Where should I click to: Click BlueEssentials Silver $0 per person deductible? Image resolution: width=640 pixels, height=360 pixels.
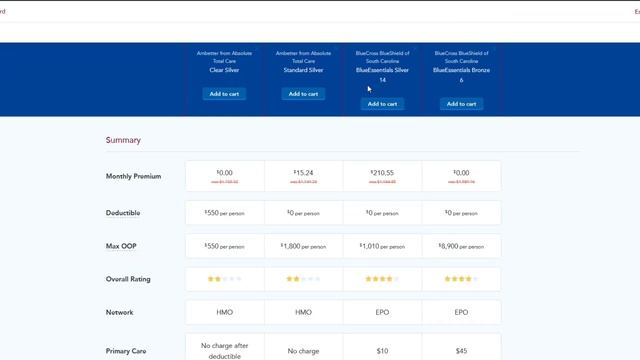coord(382,213)
